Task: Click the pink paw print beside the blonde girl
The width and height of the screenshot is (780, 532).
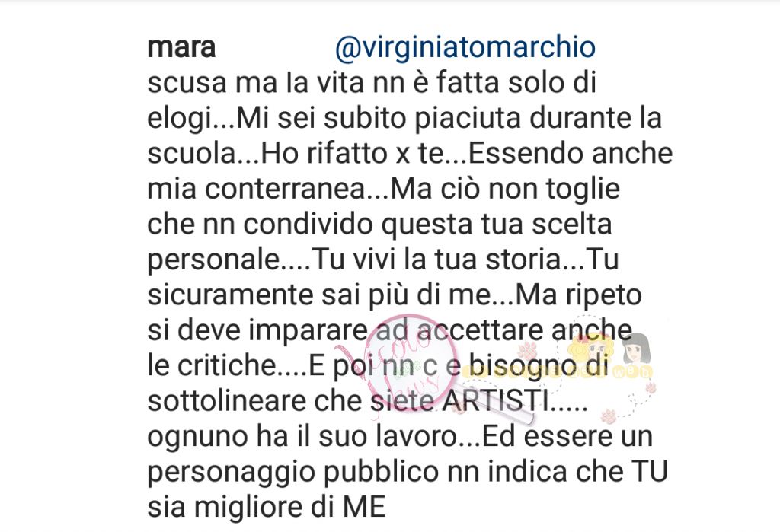Action: (528, 351)
